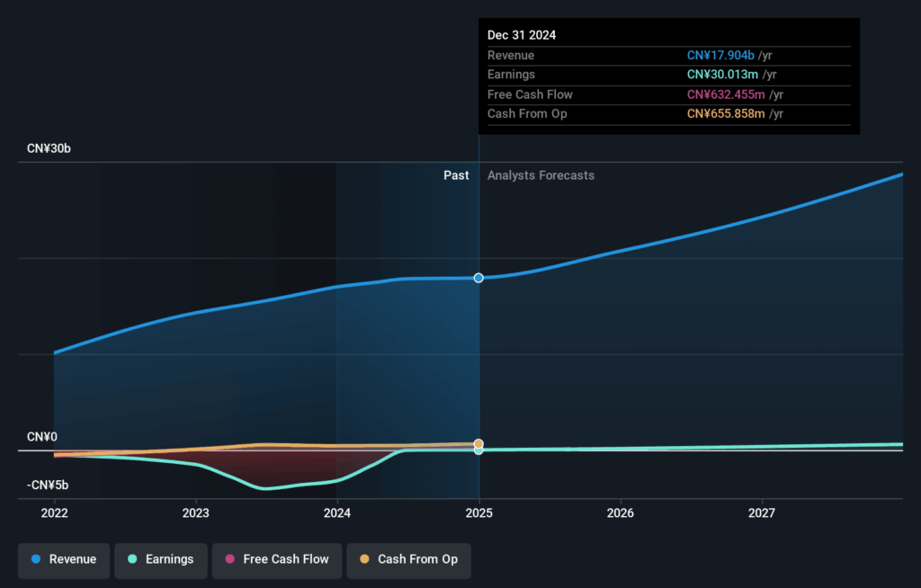Click the CN¥30b y-axis label

pyautogui.click(x=49, y=148)
